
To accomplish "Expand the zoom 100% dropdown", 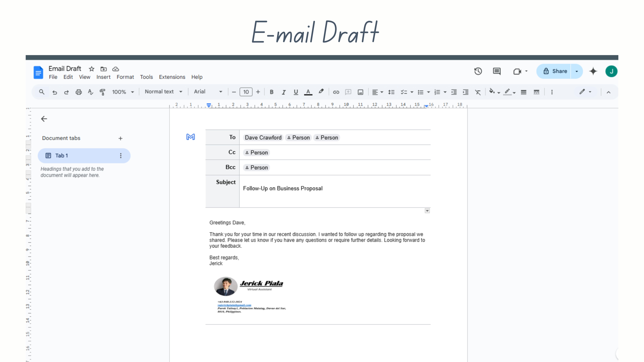I will click(x=123, y=92).
